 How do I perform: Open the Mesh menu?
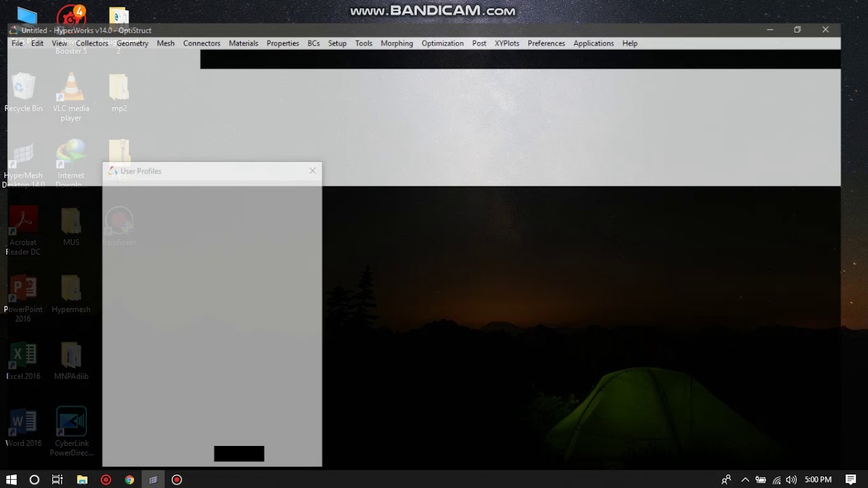[x=165, y=43]
